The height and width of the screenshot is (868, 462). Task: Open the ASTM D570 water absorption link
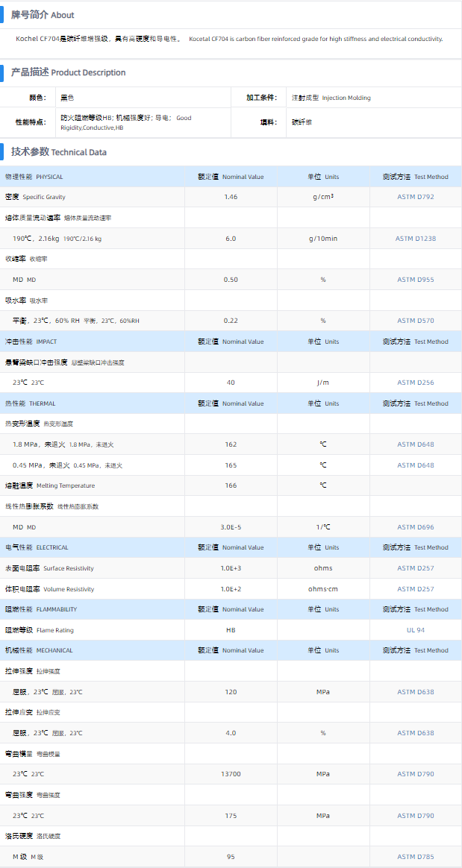415,321
